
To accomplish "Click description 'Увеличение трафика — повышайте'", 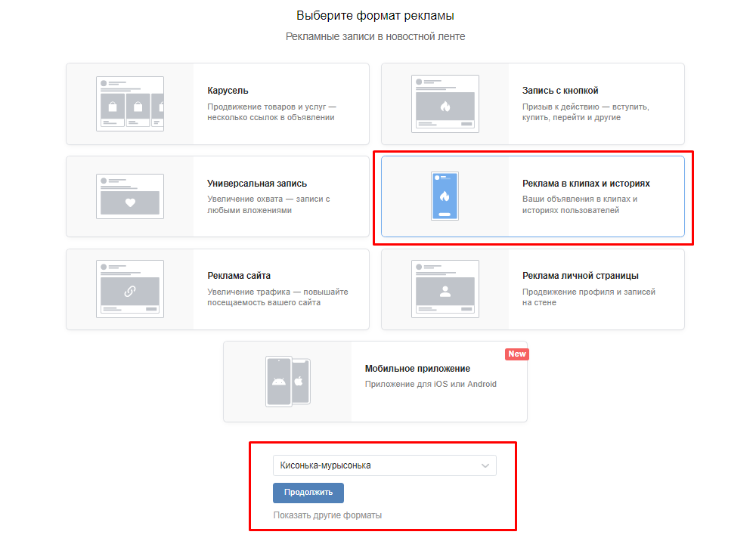I will point(277,292).
